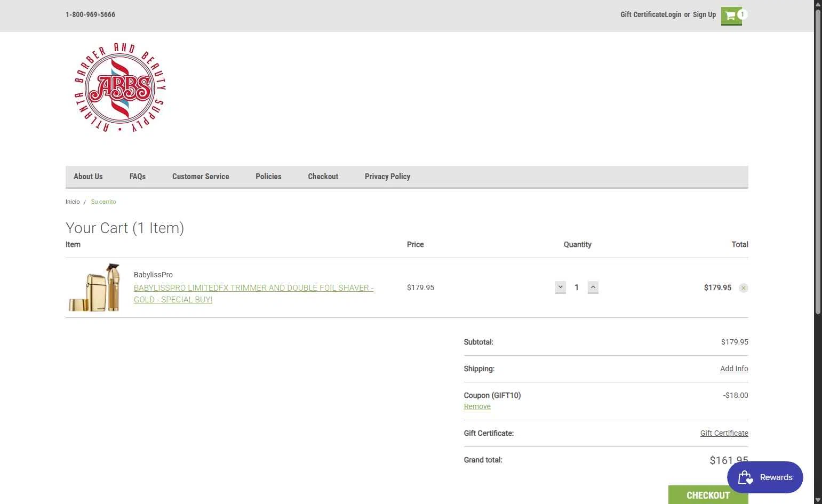Remove the GIFT10 coupon
This screenshot has height=504, width=822.
[477, 406]
